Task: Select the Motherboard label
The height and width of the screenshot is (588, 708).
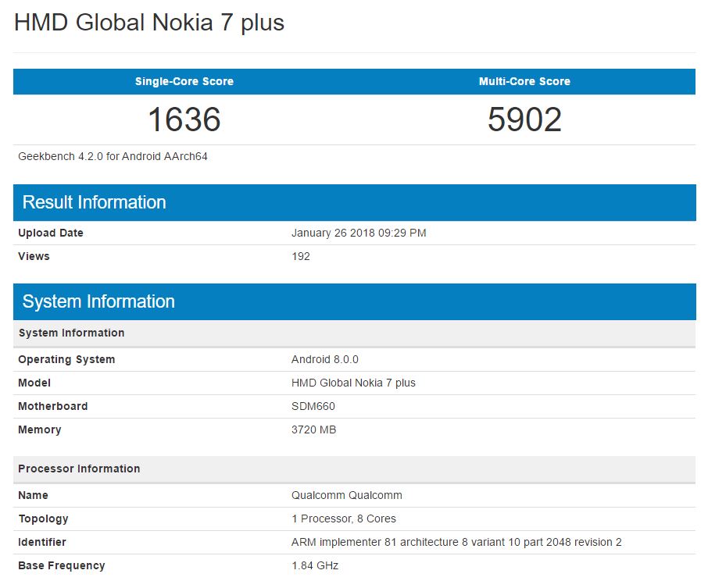Action: 53,406
